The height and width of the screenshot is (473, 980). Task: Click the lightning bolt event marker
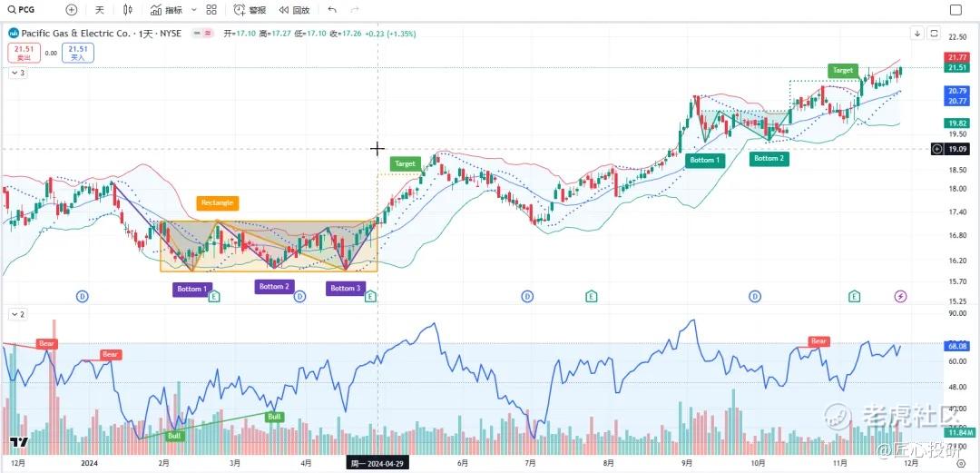(900, 296)
